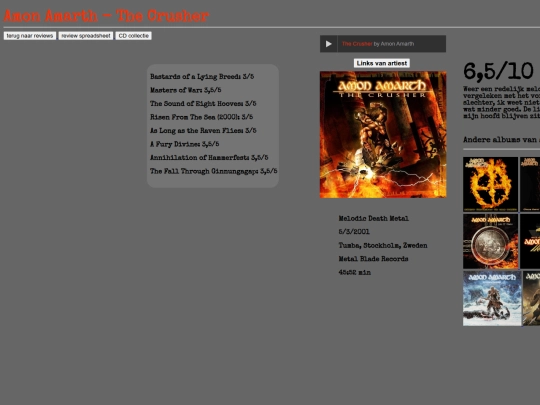540x405 pixels.
Task: Go to 'CD collectie' page
Action: [134, 36]
